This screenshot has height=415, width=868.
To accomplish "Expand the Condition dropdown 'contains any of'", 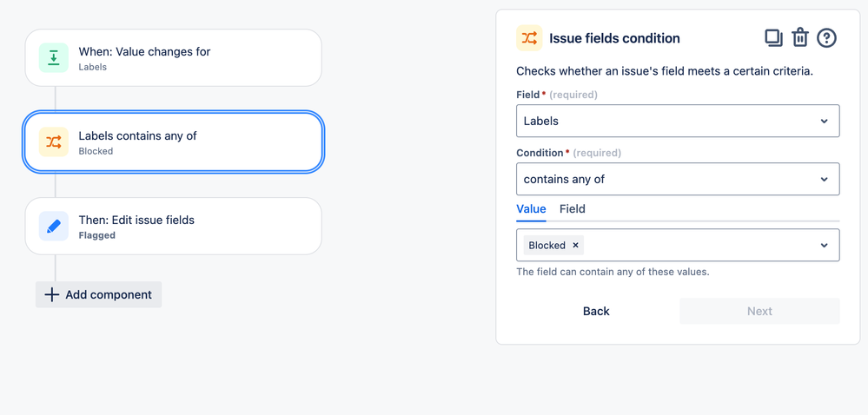I will (x=678, y=179).
